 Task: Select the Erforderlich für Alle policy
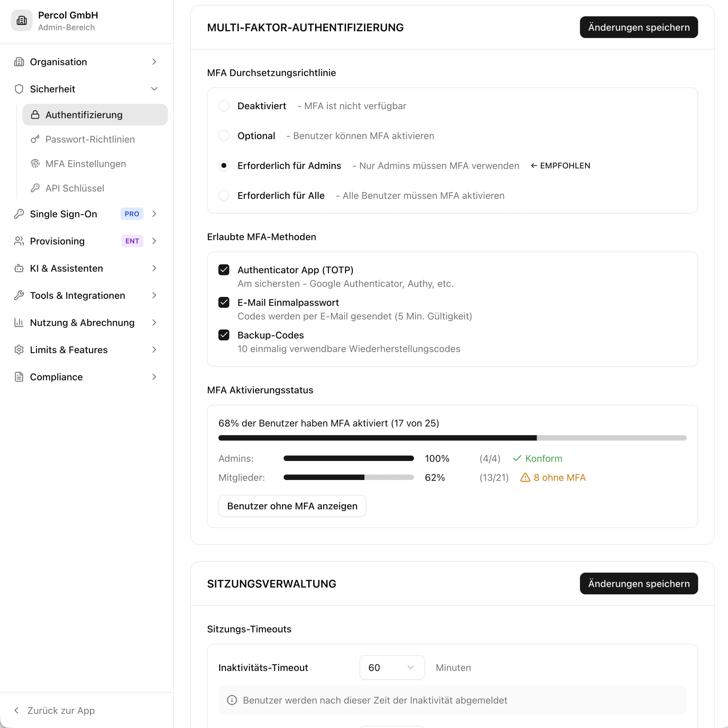pyautogui.click(x=224, y=195)
